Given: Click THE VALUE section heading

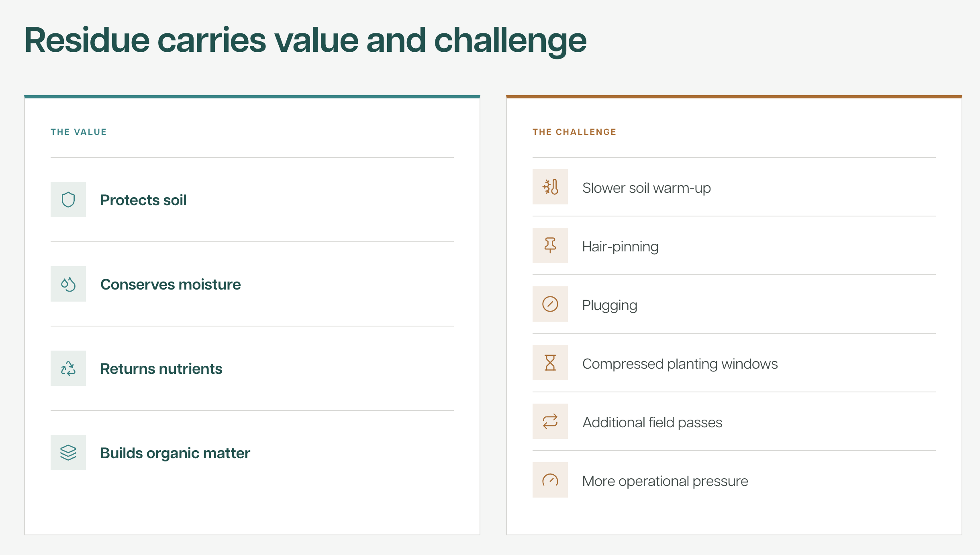Looking at the screenshot, I should click(79, 132).
